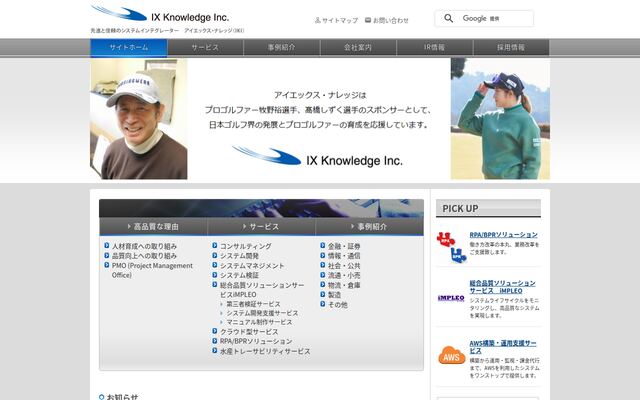This screenshot has height=400, width=640.
Task: Click the お知らせ section heading
Action: tap(122, 396)
